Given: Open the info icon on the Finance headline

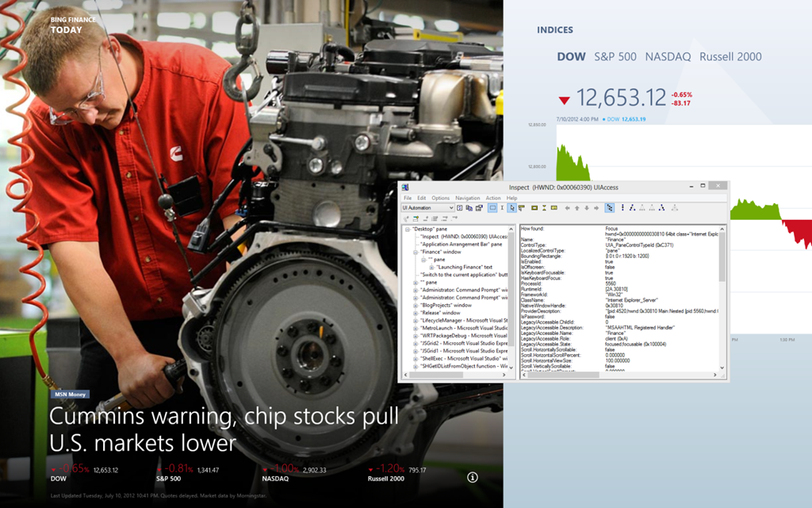Looking at the screenshot, I should pos(473,477).
